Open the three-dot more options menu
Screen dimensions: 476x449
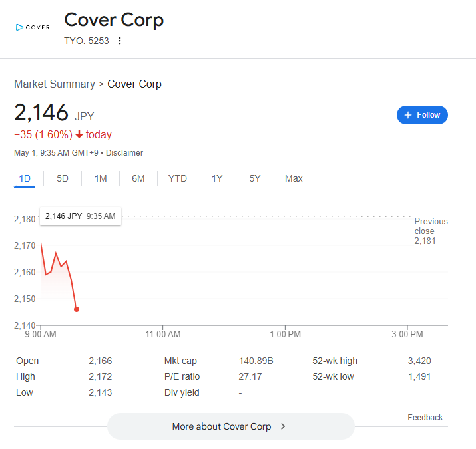120,41
